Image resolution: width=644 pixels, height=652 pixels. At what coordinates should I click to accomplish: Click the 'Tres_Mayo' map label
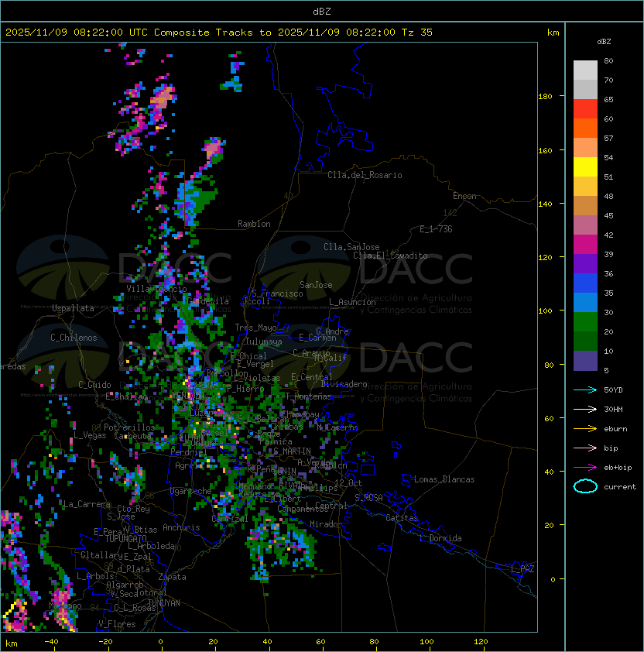(x=255, y=328)
